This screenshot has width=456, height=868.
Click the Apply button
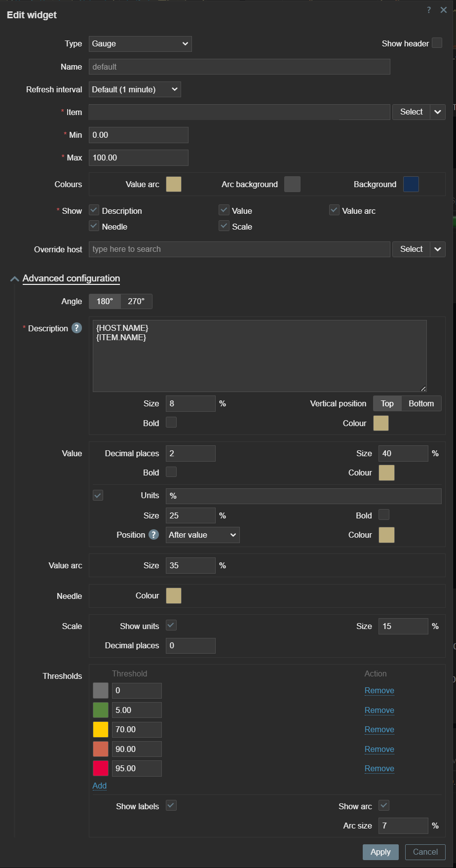click(x=380, y=852)
